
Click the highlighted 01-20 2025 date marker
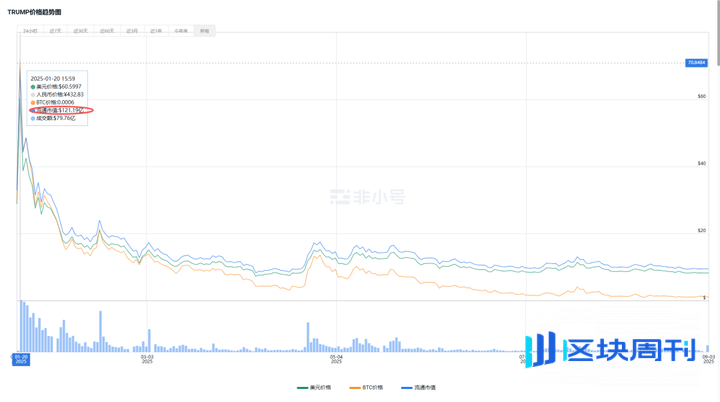tap(21, 359)
